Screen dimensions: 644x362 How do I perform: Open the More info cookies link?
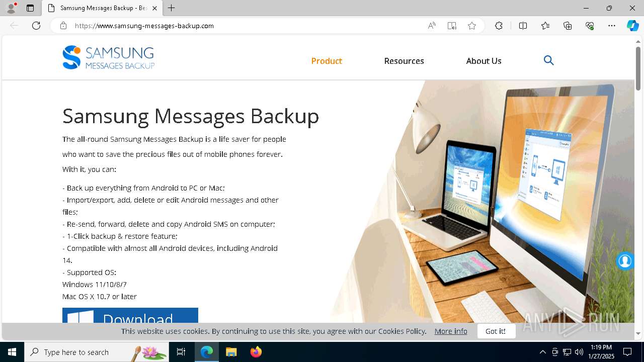[451, 331]
